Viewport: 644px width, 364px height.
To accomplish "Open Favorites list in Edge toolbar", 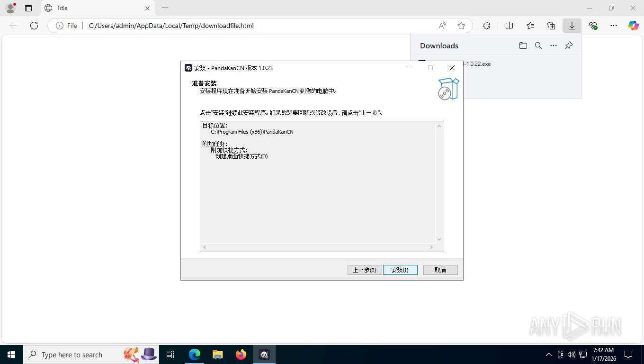I will tap(530, 26).
